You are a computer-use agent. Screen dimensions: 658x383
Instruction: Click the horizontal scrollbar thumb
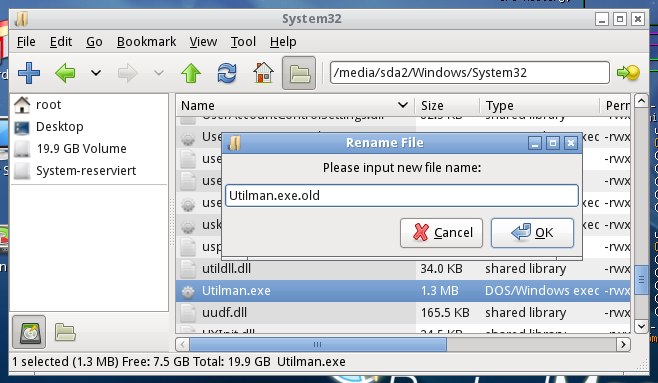(x=318, y=344)
